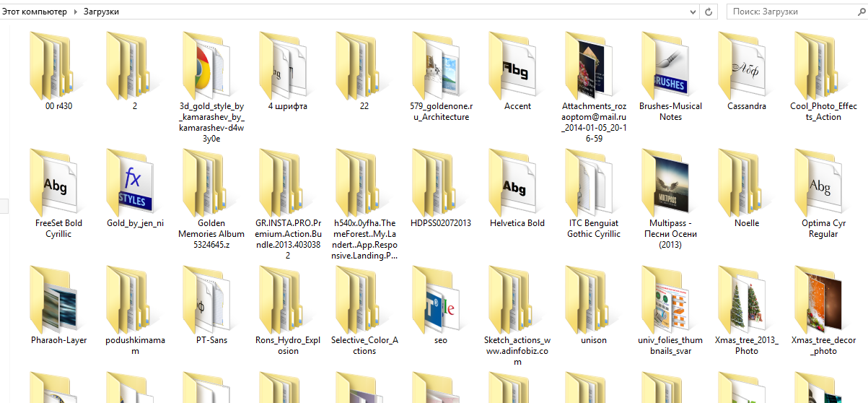Click the "PT-Sans" name label

[x=211, y=340]
